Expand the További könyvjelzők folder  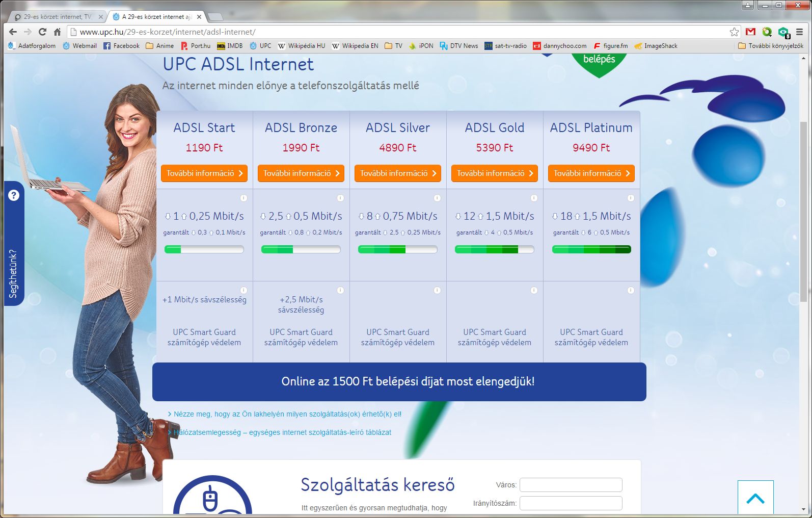(x=771, y=46)
